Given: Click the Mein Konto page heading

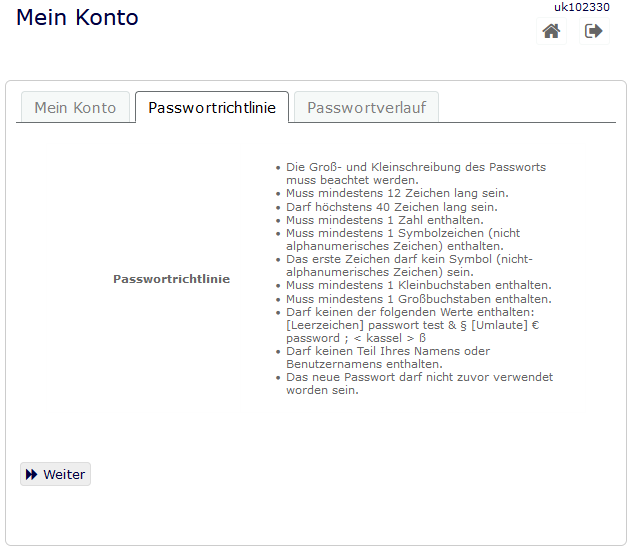Looking at the screenshot, I should pyautogui.click(x=77, y=18).
